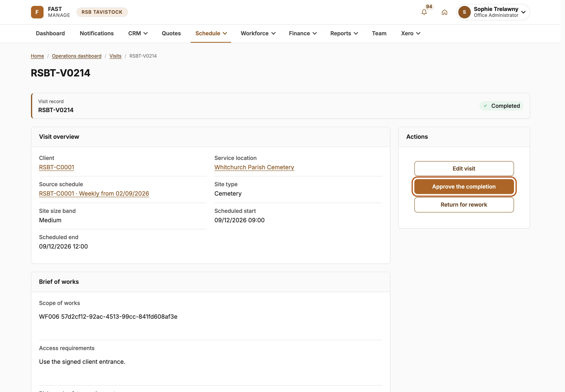This screenshot has height=392, width=565.
Task: Open Whitchurch Parish Cemetery location link
Action: (x=254, y=167)
